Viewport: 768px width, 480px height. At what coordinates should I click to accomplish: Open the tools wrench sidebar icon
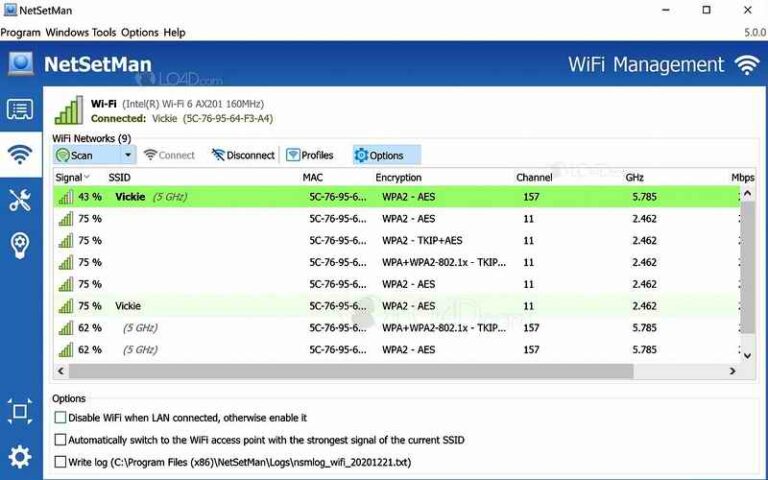point(20,200)
